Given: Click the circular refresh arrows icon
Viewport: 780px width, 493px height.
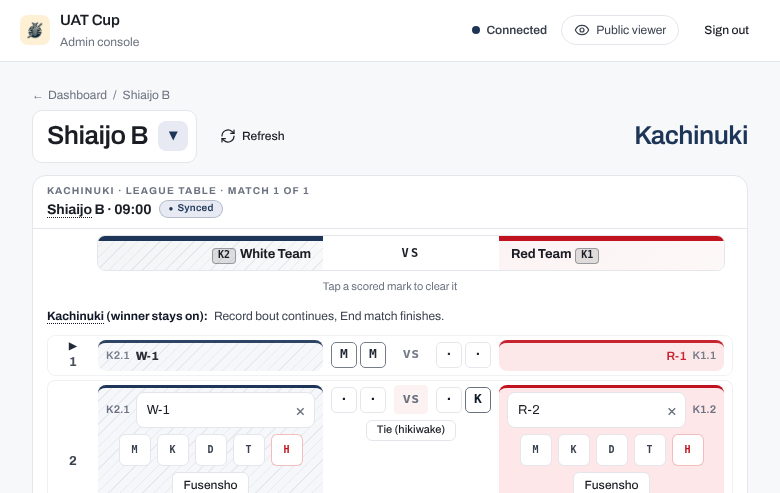Looking at the screenshot, I should pyautogui.click(x=228, y=136).
